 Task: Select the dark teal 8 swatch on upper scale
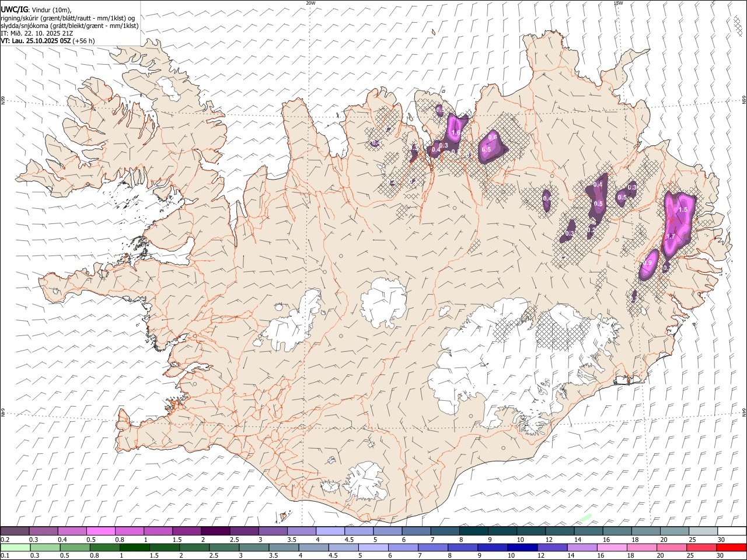tap(473, 531)
